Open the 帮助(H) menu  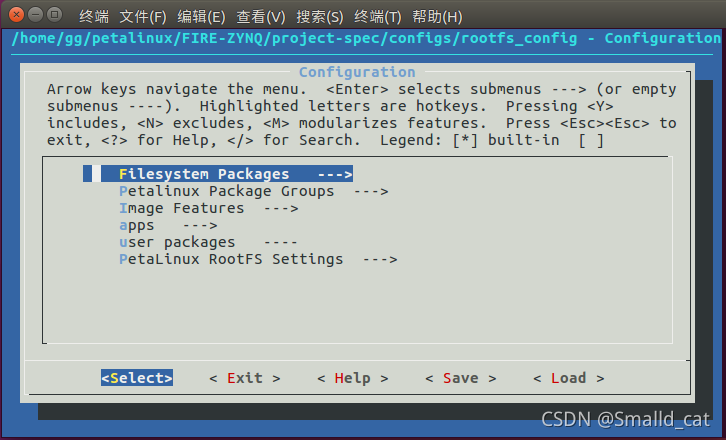pyautogui.click(x=437, y=17)
